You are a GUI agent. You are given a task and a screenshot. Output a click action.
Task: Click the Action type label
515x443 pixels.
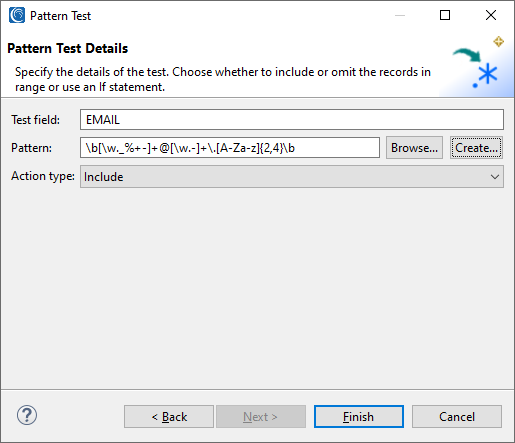(43, 176)
